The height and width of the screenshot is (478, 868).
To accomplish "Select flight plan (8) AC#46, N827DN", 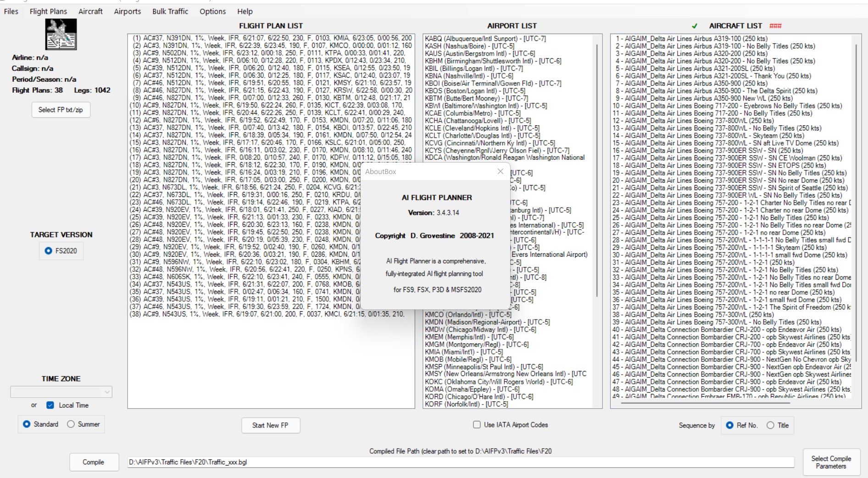I will 271,90.
